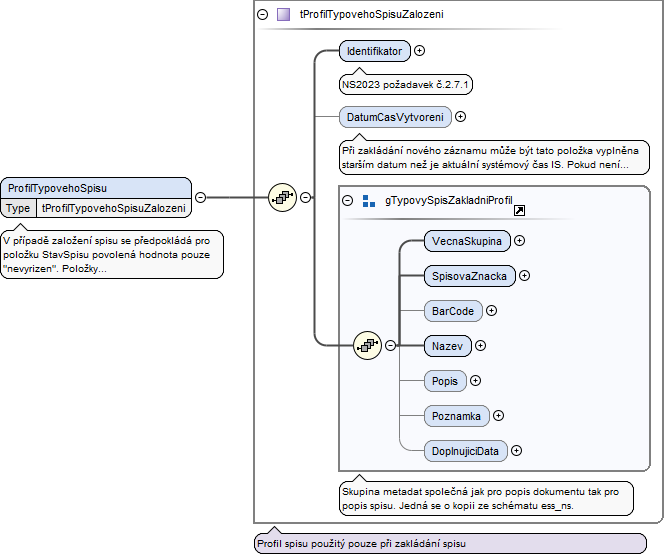
Task: Expand the Nazev element
Action: coord(480,346)
